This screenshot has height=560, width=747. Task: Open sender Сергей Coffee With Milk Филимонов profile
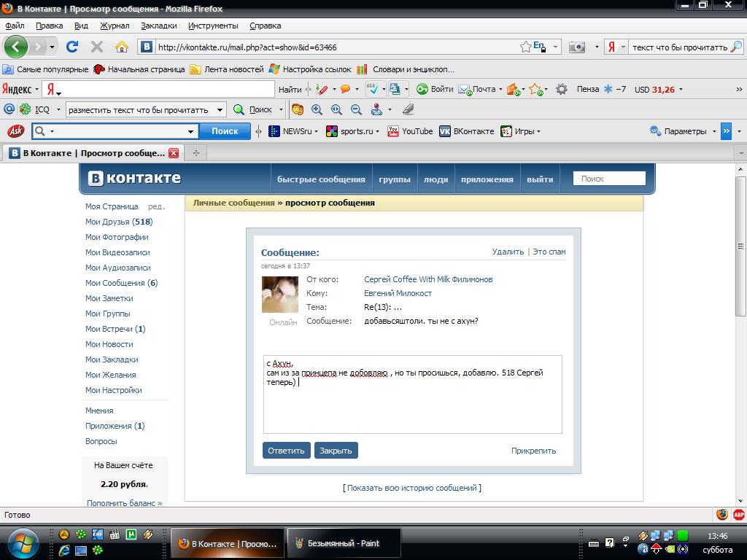[x=428, y=279]
